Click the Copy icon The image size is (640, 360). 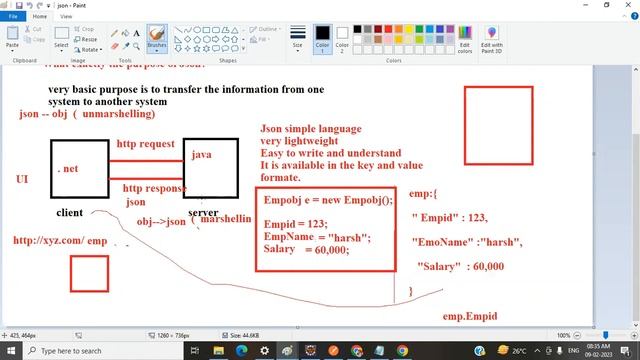[27, 40]
